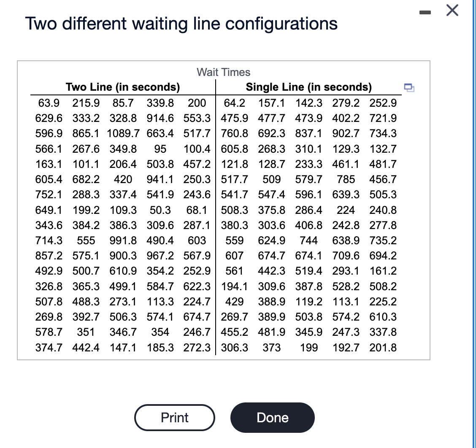Screen dimensions: 476x448
Task: Click the value 991.8 in the table
Action: [x=122, y=240]
